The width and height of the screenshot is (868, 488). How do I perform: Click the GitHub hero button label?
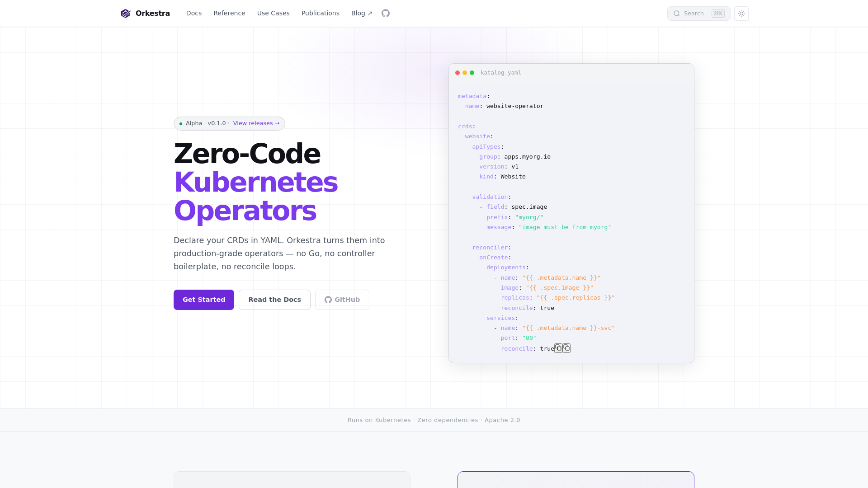(347, 300)
